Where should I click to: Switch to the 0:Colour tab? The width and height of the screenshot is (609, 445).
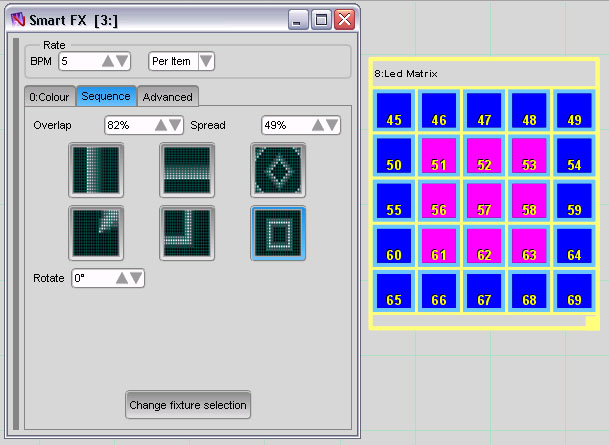tap(49, 96)
